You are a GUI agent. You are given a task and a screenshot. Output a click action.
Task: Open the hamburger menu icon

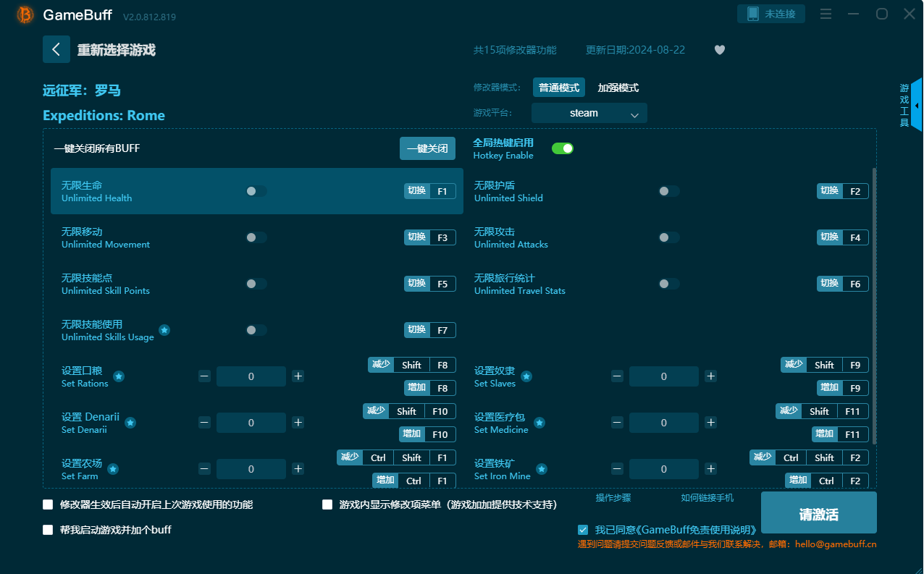(x=826, y=14)
